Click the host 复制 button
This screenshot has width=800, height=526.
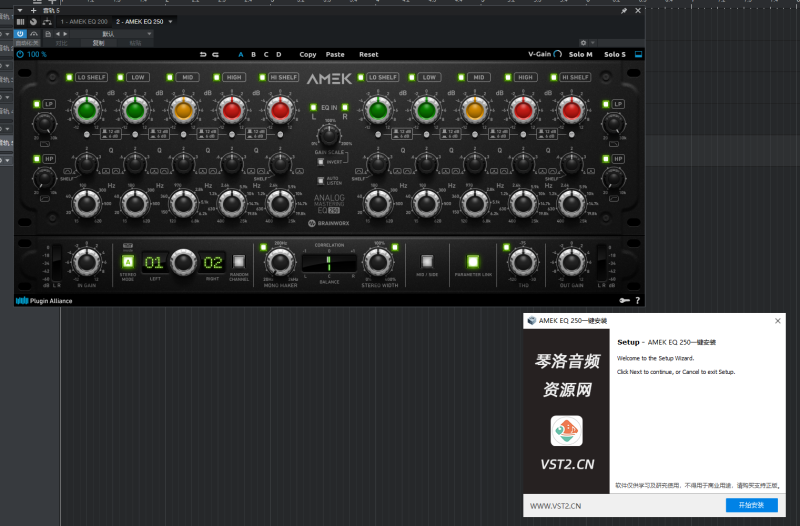click(x=98, y=43)
